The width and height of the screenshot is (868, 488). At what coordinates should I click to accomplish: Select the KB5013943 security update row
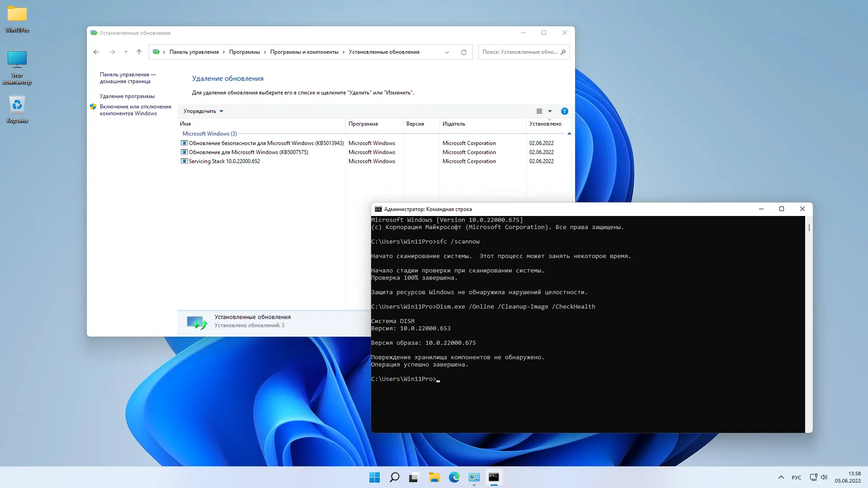266,143
